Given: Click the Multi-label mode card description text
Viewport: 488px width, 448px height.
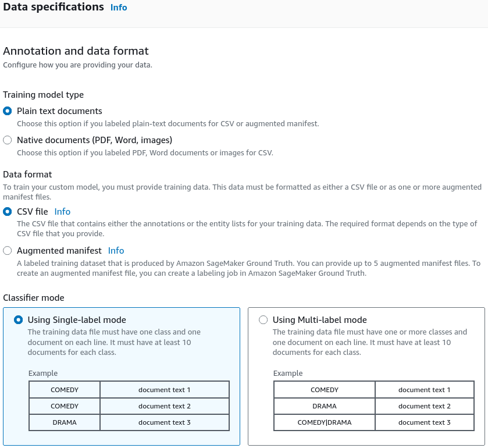Looking at the screenshot, I should click(370, 342).
